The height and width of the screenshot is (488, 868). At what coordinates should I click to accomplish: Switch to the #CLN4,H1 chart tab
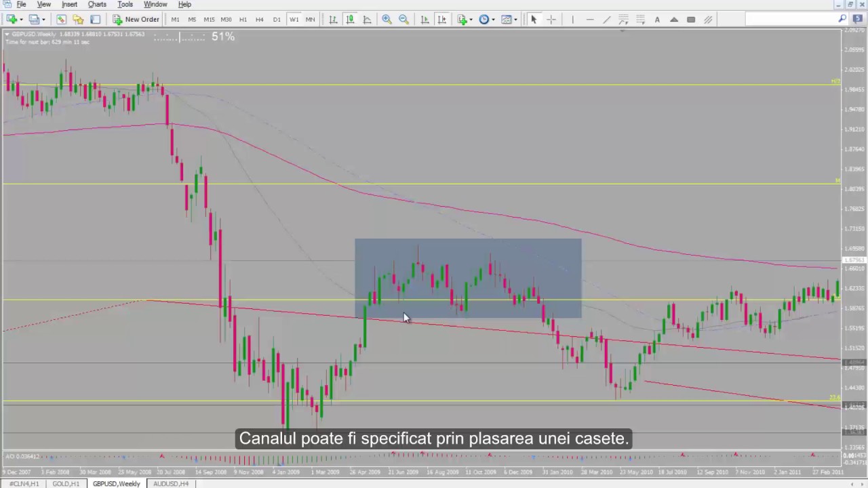tap(24, 484)
